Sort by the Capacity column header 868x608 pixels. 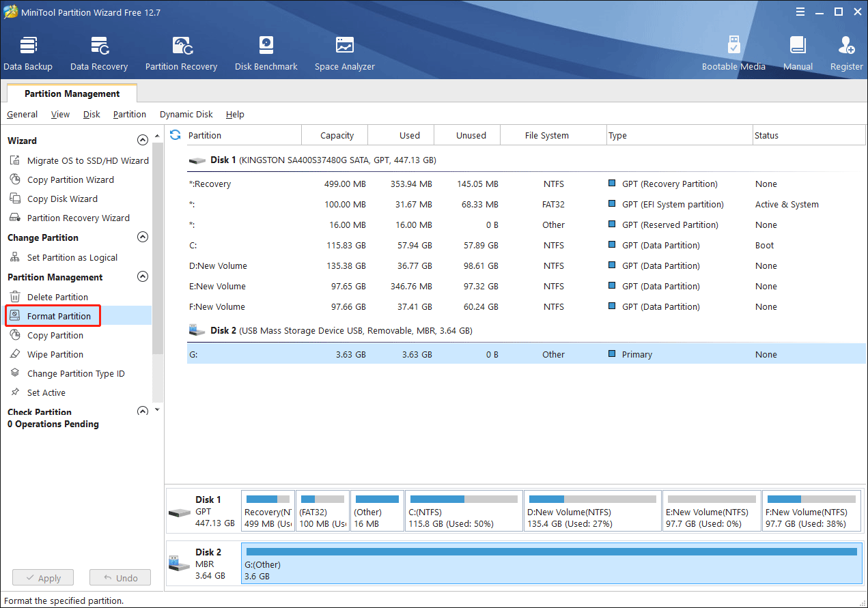pyautogui.click(x=335, y=135)
